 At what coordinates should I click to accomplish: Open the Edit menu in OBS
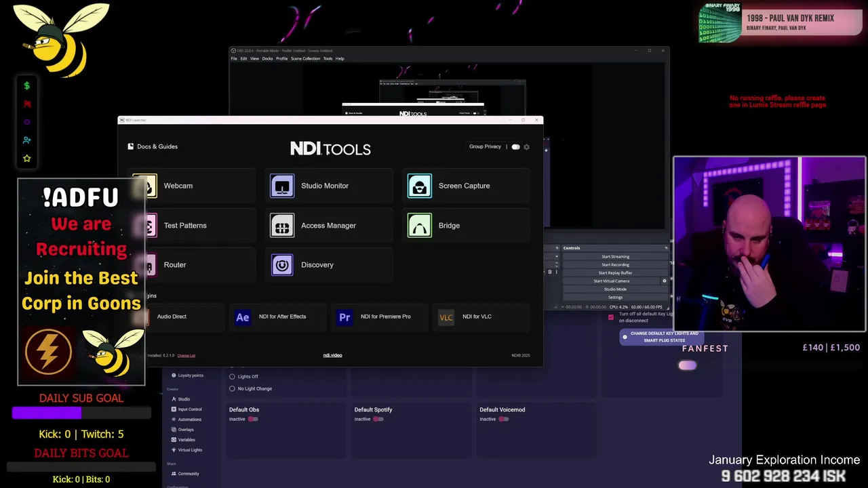(x=243, y=58)
